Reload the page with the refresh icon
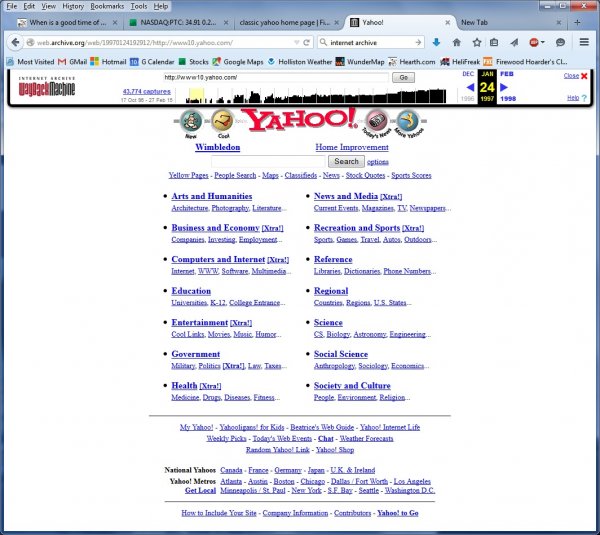 (x=307, y=42)
